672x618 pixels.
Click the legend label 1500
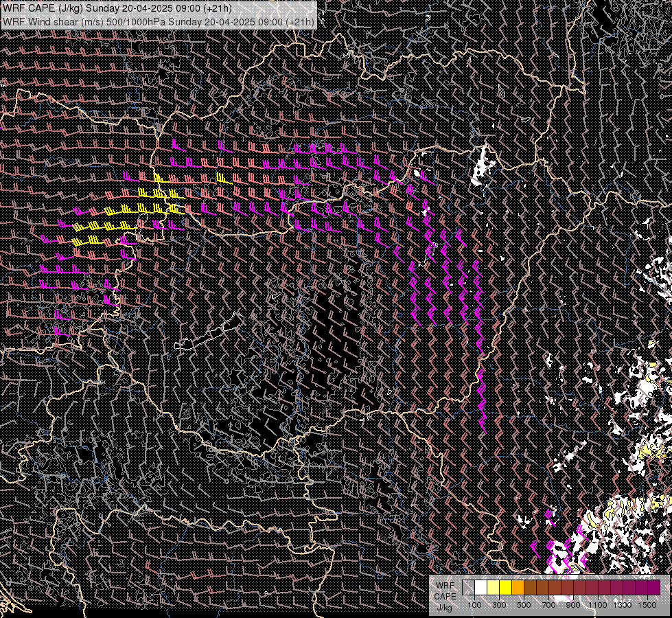click(x=647, y=605)
